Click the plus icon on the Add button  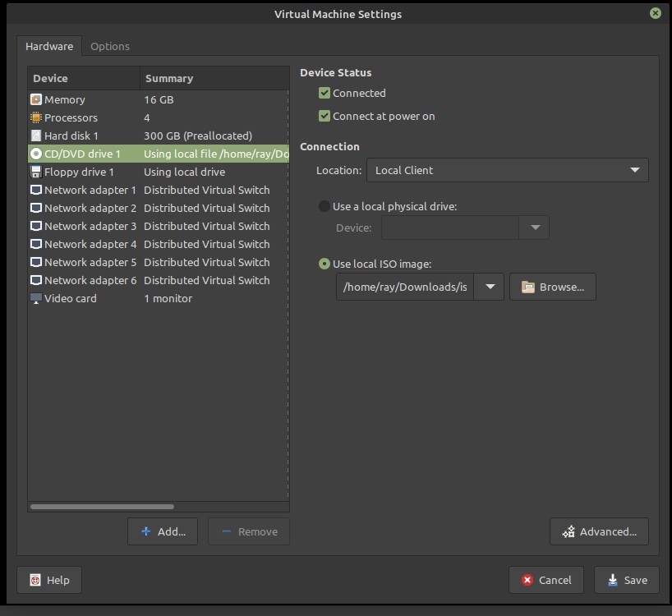coord(146,531)
